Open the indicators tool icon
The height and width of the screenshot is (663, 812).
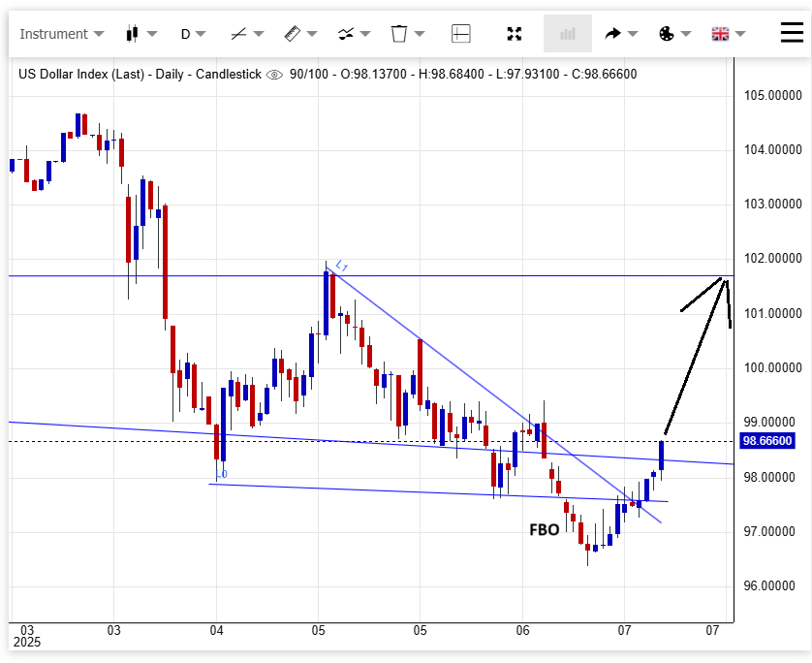(346, 34)
